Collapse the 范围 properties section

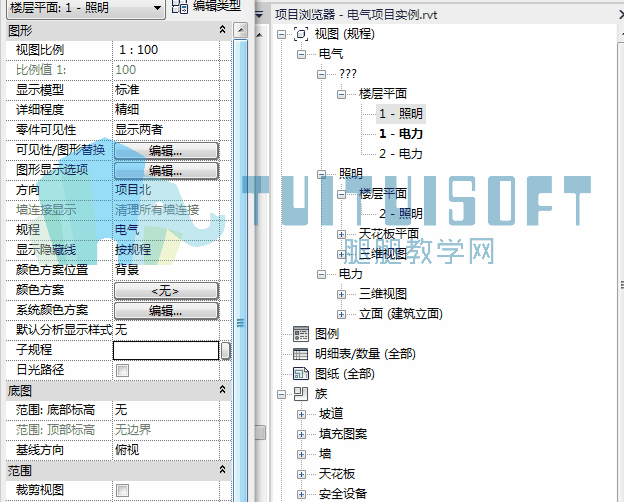222,469
